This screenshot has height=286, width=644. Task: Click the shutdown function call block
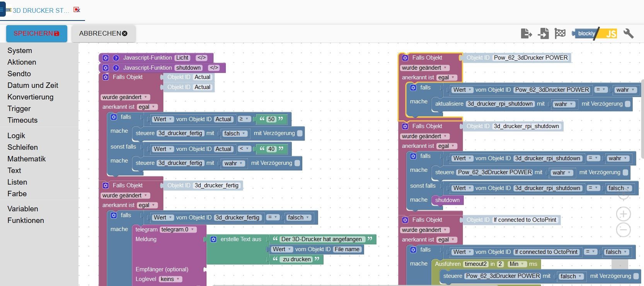click(x=447, y=200)
